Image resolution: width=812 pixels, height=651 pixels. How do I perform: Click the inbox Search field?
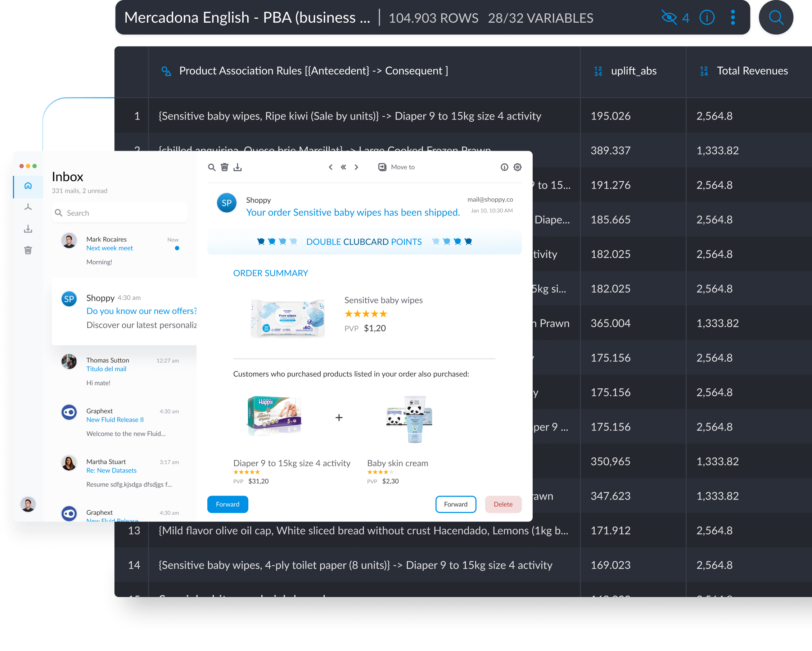coord(121,213)
